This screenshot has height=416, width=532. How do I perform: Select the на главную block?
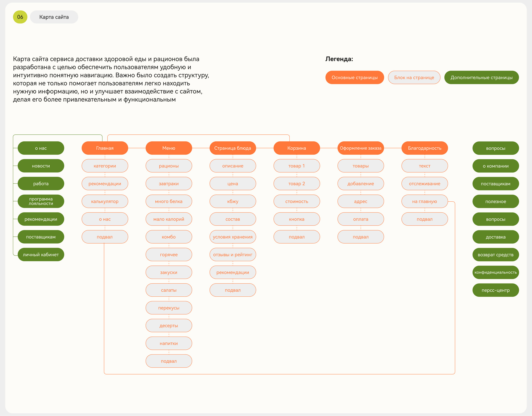(x=424, y=201)
